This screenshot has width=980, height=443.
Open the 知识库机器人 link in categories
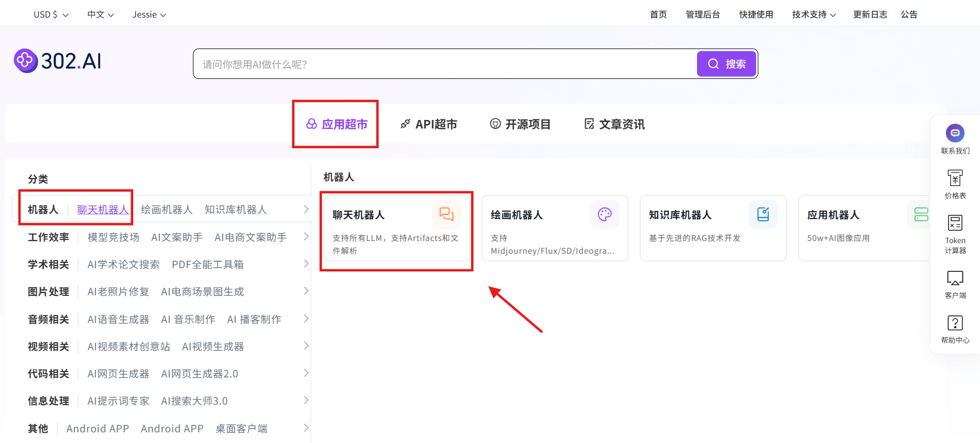tap(236, 210)
